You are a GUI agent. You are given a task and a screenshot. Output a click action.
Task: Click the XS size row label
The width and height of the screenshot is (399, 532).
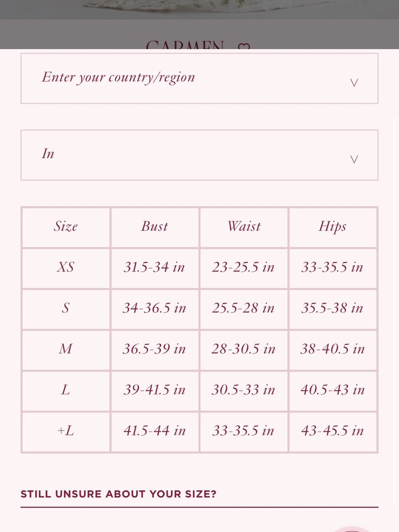tap(66, 267)
